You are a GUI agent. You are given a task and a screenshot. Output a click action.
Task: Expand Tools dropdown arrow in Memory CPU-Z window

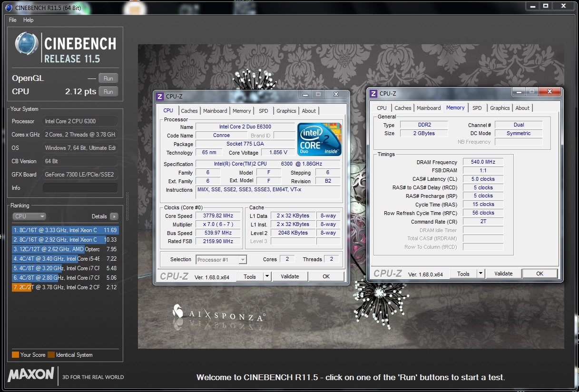point(481,274)
